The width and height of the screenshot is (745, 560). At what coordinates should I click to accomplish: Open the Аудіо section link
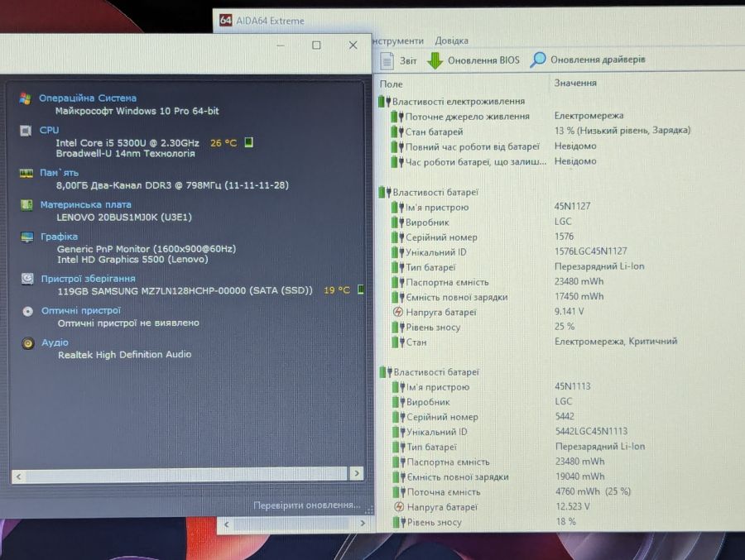55,342
